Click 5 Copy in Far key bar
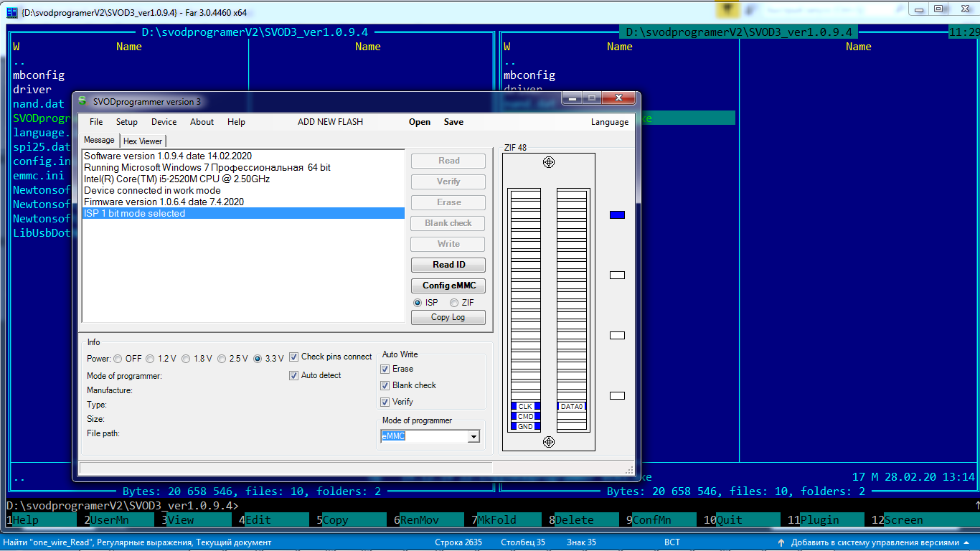 352,520
